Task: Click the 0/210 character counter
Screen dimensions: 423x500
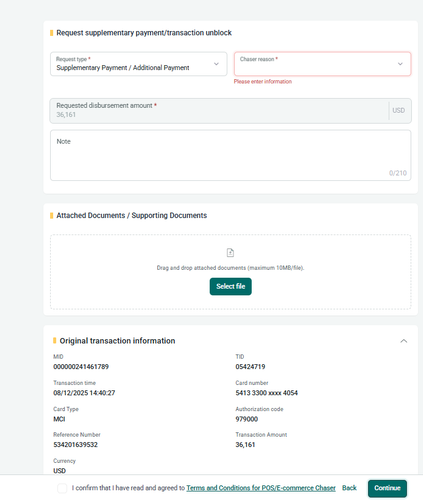Action: click(x=398, y=173)
